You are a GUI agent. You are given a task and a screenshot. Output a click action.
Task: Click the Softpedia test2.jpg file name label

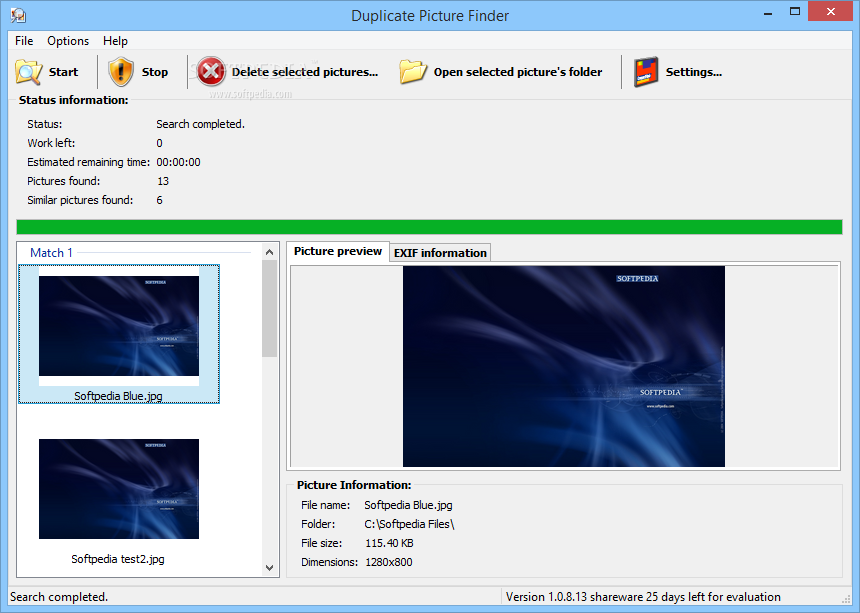118,559
